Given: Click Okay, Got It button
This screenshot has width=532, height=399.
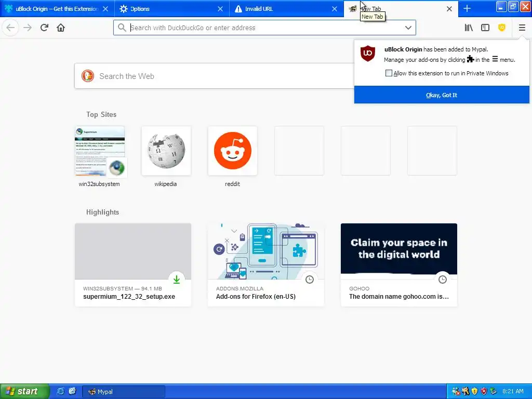Looking at the screenshot, I should click(x=442, y=95).
